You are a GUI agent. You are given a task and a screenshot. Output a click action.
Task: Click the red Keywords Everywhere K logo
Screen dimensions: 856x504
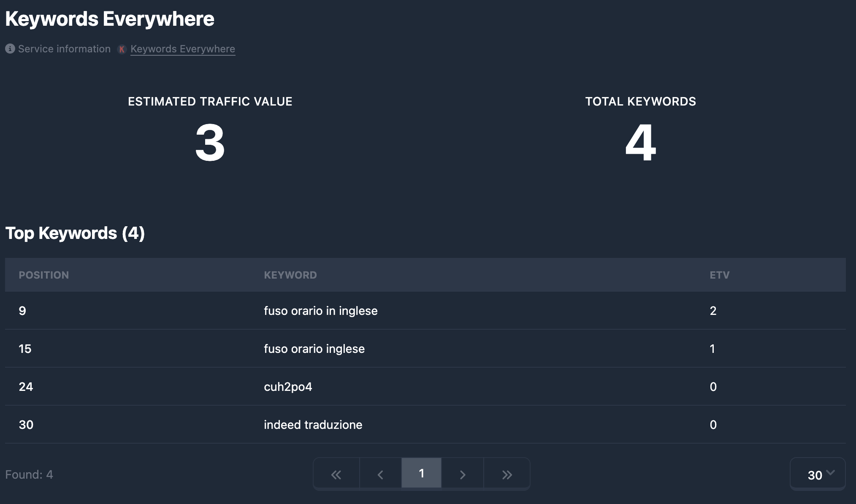click(122, 49)
